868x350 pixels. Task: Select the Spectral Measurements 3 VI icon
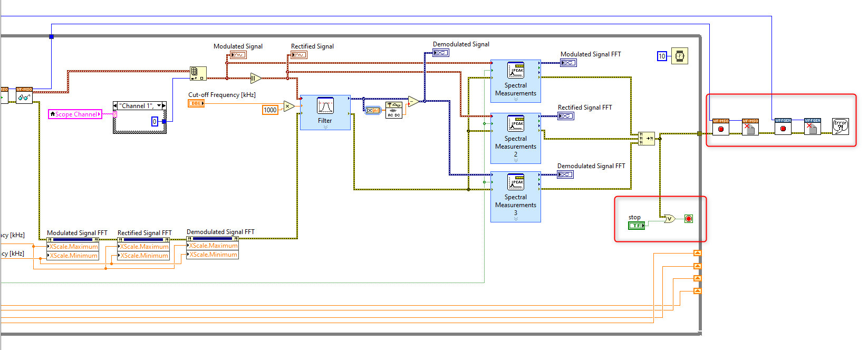point(516,182)
